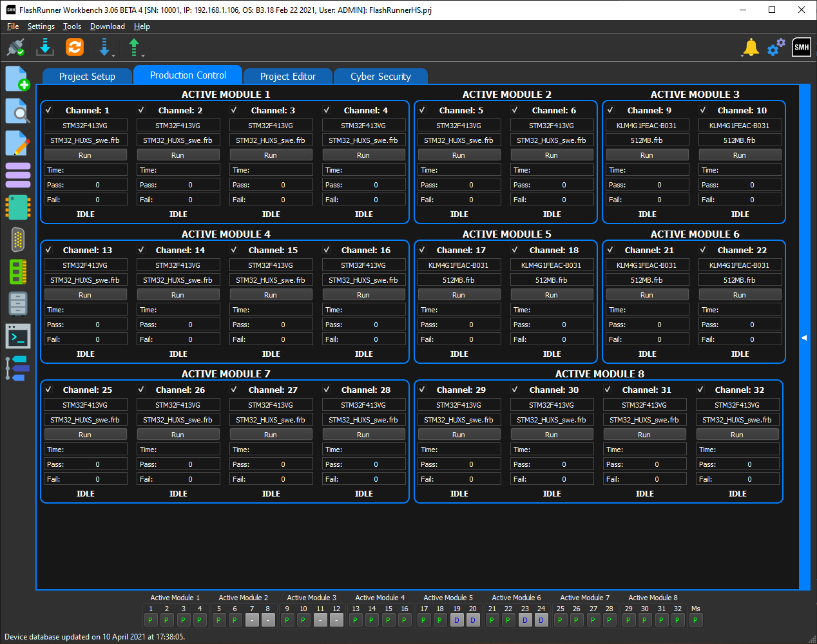Click the orange refresh icon
817x644 pixels.
pyautogui.click(x=75, y=47)
